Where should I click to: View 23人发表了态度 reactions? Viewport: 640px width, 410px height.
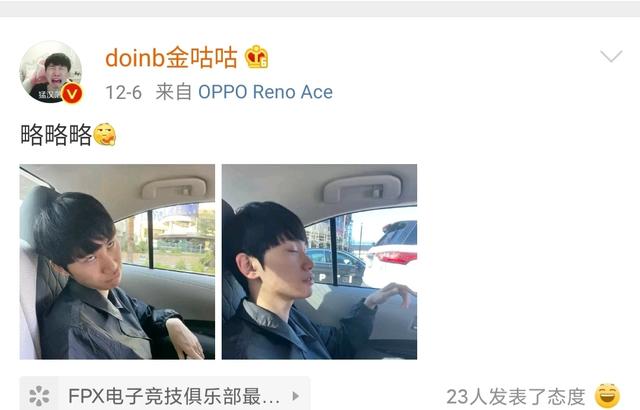point(516,397)
